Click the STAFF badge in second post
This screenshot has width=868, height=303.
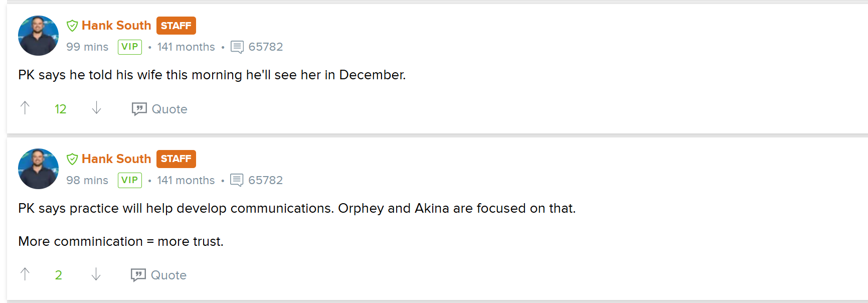click(176, 159)
